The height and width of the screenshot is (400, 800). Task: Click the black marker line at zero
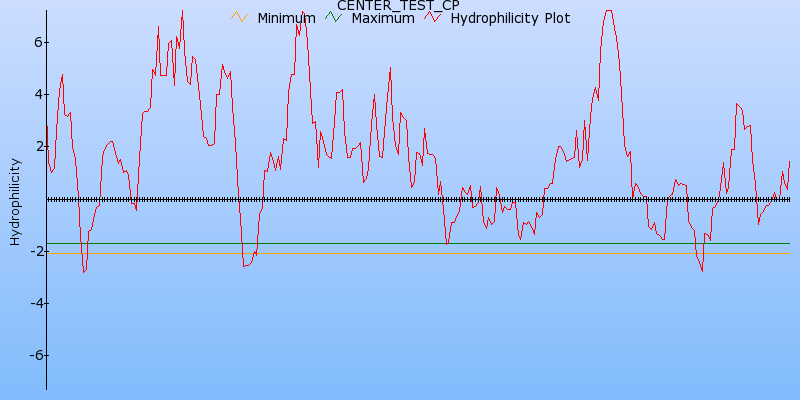pos(400,199)
